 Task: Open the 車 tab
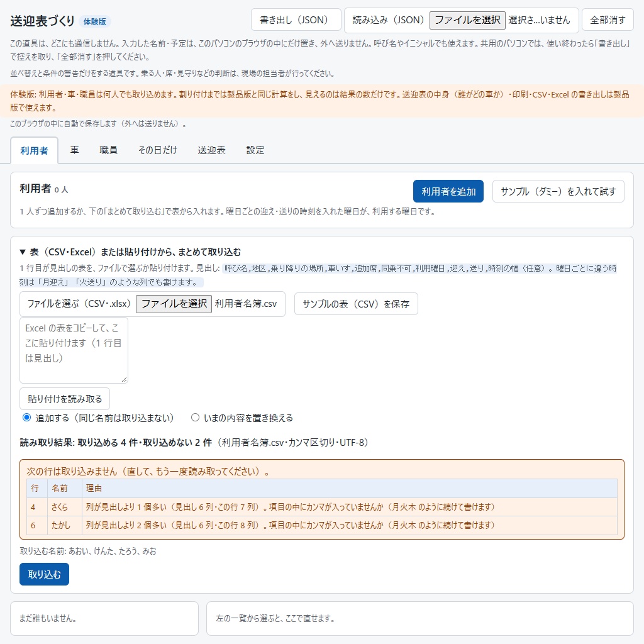[x=74, y=150]
